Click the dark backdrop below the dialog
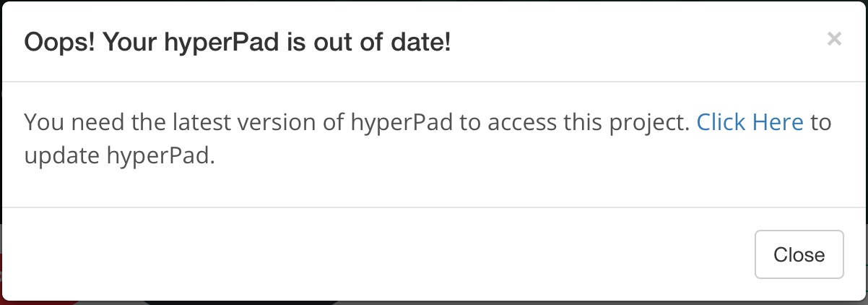The image size is (868, 305). (x=238, y=302)
